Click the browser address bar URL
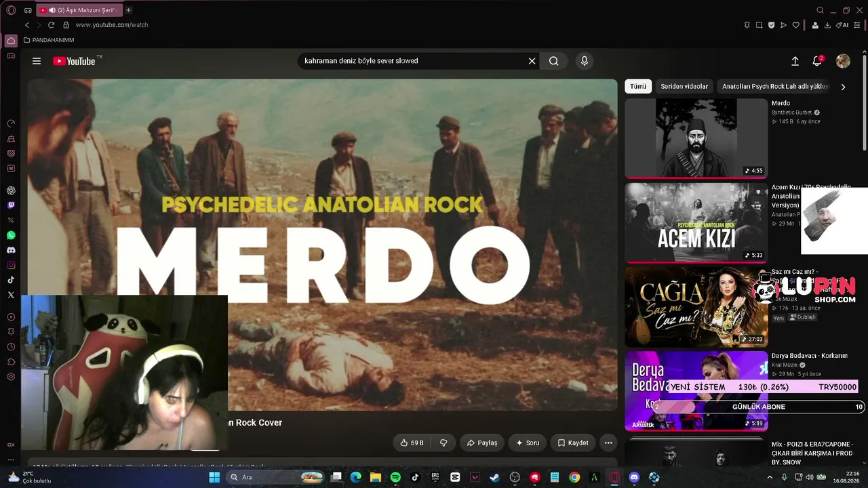 coord(112,25)
